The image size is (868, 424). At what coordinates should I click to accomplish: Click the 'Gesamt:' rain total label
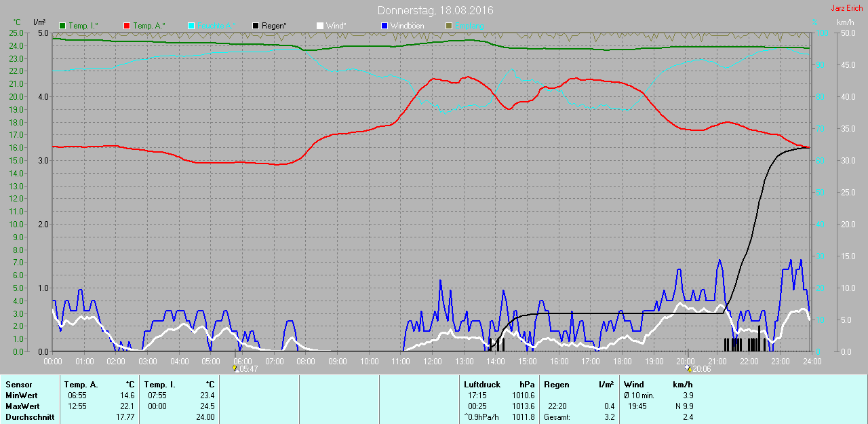pyautogui.click(x=557, y=417)
